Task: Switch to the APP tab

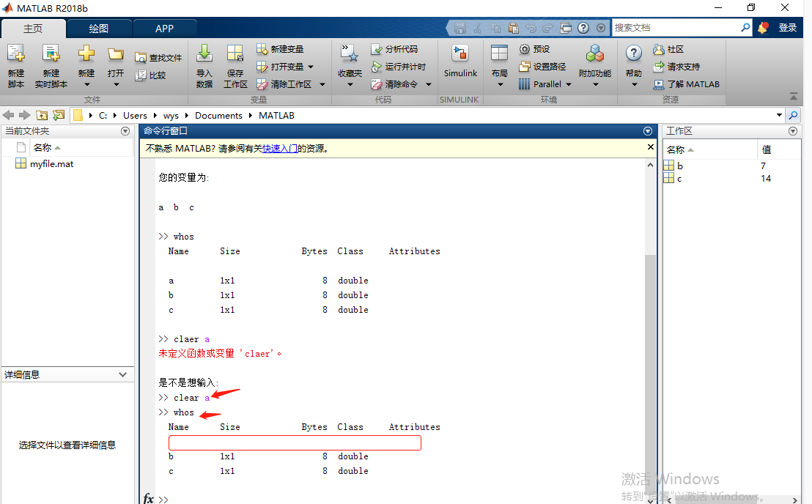Action: coord(164,29)
